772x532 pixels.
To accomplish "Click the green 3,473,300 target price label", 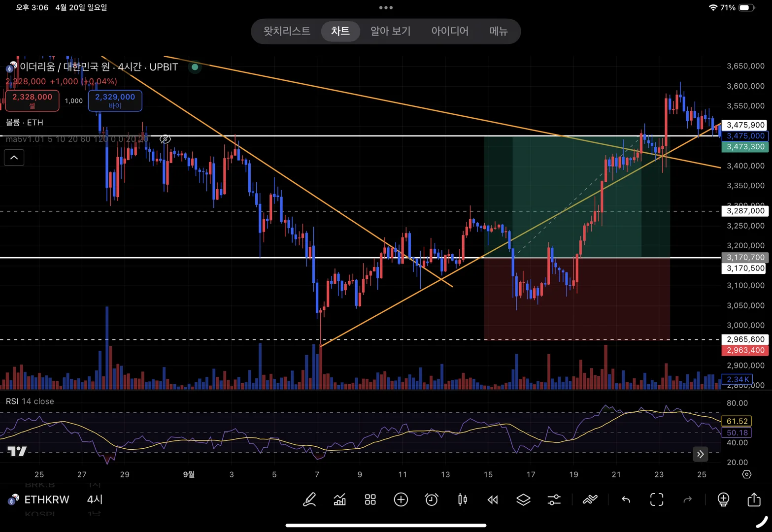I will [x=745, y=147].
